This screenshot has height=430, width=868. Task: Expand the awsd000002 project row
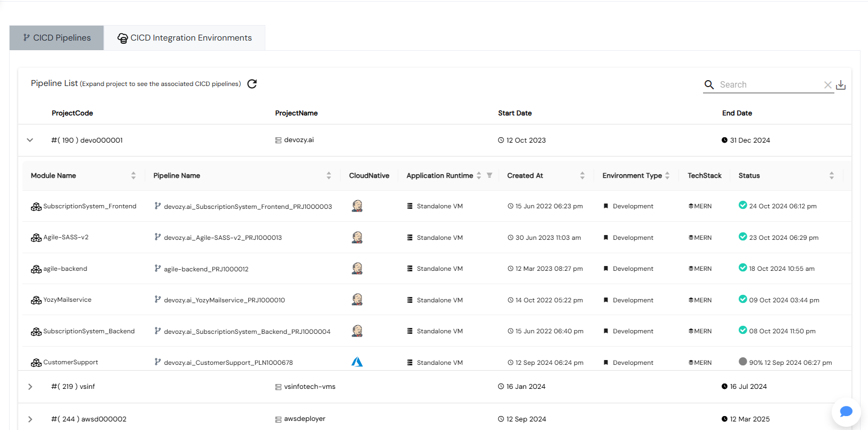tap(30, 419)
